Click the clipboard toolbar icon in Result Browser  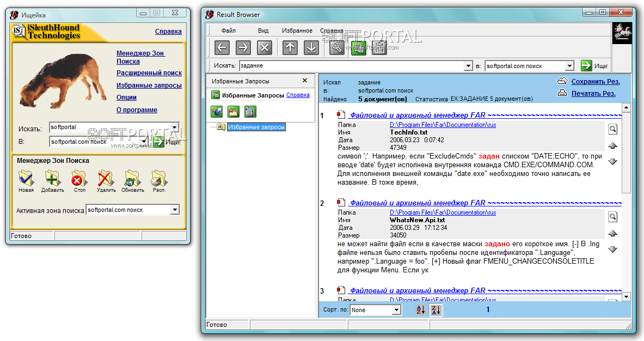[379, 47]
